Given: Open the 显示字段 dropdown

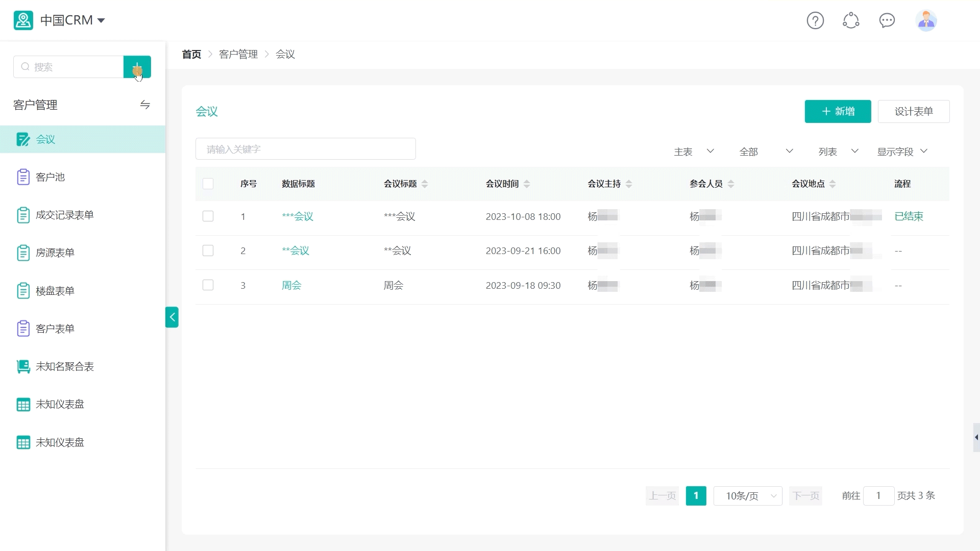Looking at the screenshot, I should coord(902,152).
